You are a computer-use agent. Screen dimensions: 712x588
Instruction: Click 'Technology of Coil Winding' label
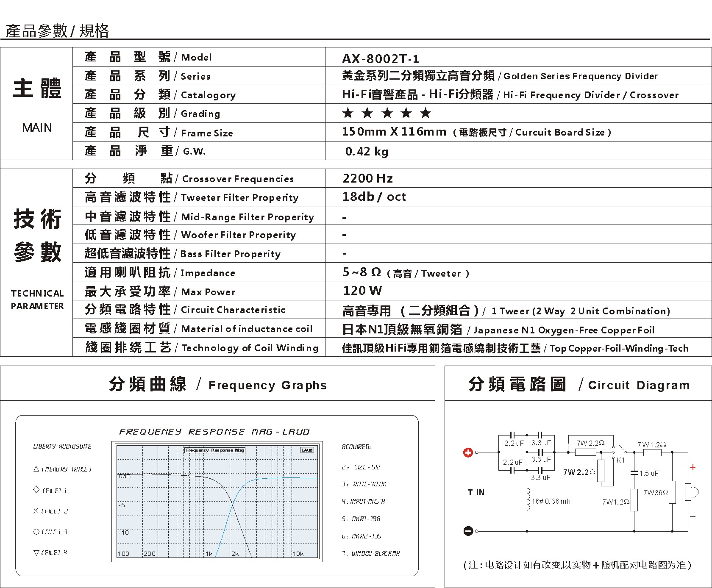coord(250,348)
